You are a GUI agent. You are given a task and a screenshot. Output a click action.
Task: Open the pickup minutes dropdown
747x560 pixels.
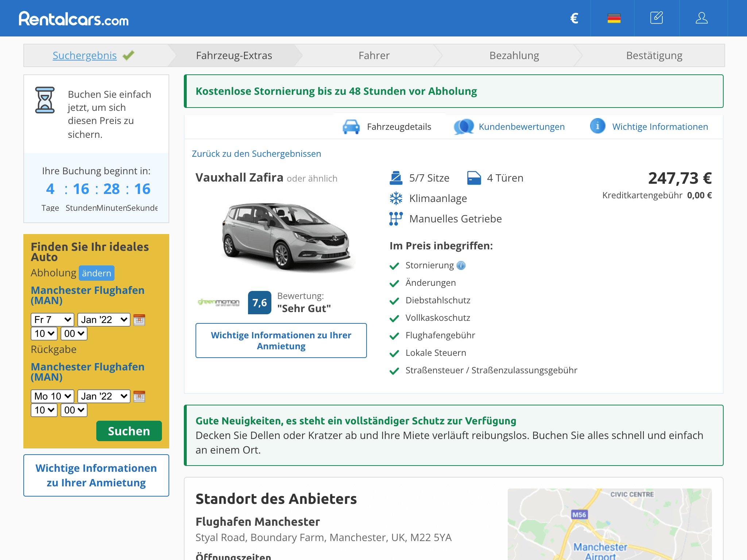coord(74,334)
